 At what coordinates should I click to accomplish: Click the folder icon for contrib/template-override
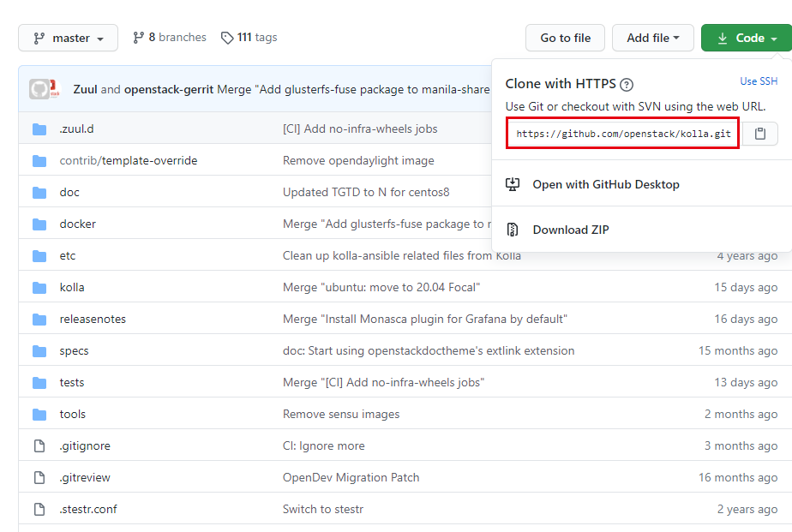(x=39, y=161)
